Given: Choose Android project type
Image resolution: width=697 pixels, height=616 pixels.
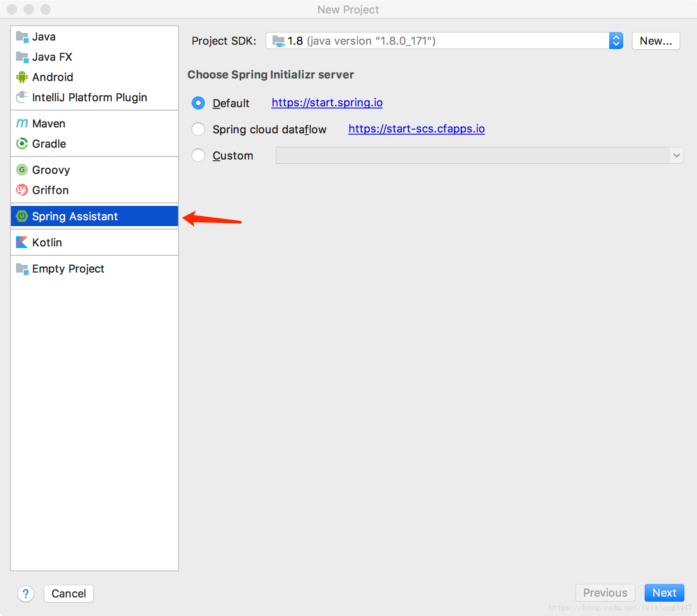Looking at the screenshot, I should (95, 77).
